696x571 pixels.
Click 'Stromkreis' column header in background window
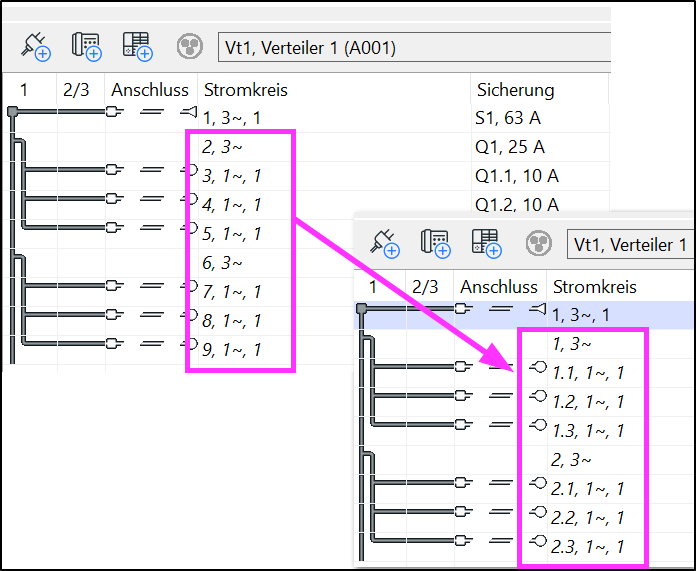pos(245,90)
